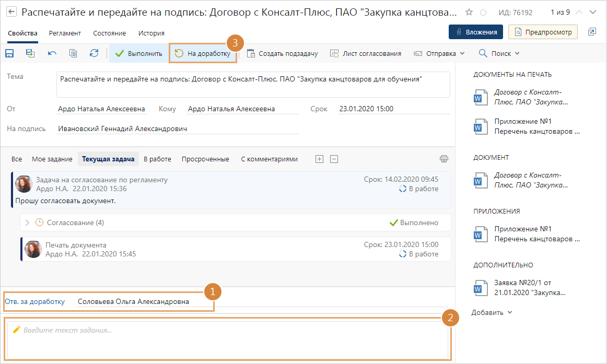Toggle the circle flag next to the star
Image resolution: width=607 pixels, height=364 pixels.
point(483,12)
